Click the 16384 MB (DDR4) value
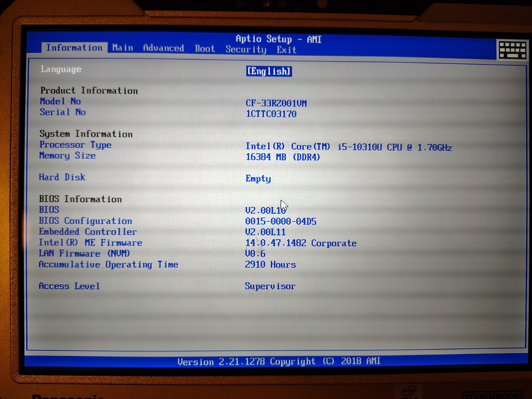 pyautogui.click(x=283, y=157)
